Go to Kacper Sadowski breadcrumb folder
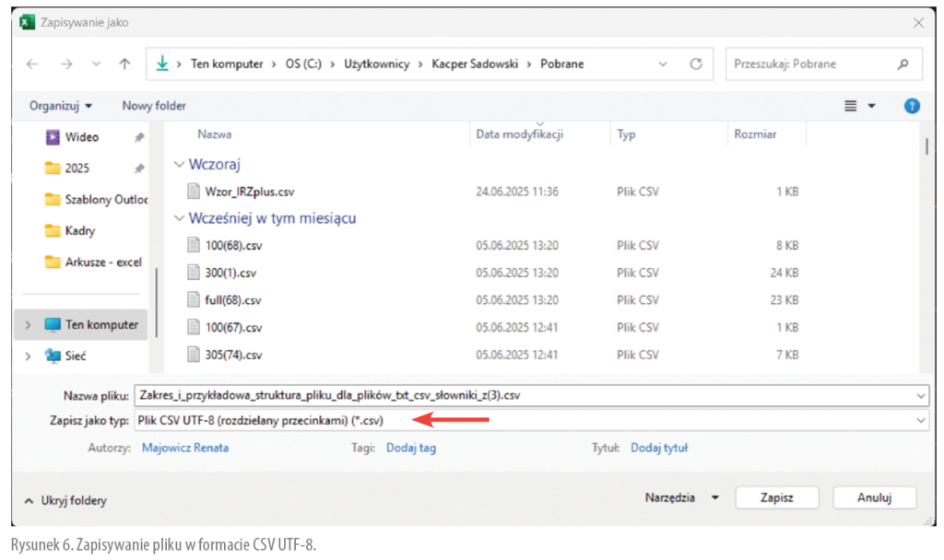The height and width of the screenshot is (560, 944). (x=475, y=64)
